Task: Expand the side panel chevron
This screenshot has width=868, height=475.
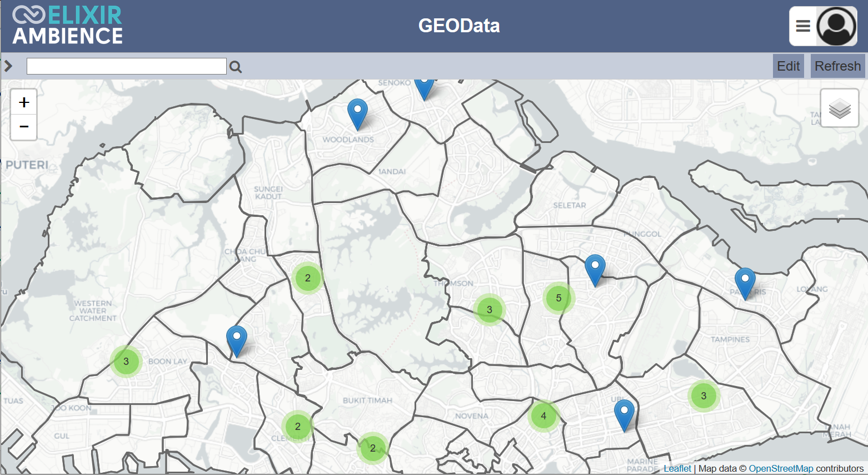Action: 8,66
